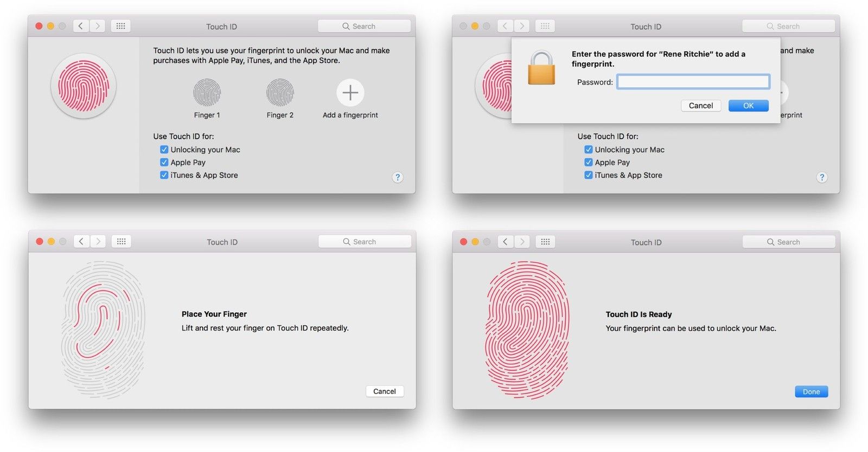Screen dimensions: 868x452
Task: Click forward arrow in the Place Your Finger window
Action: click(x=98, y=242)
